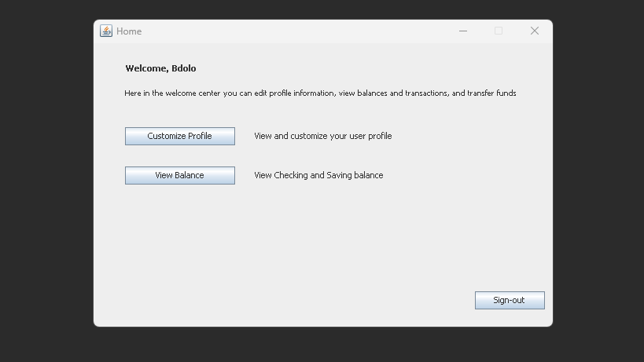Click the "Home" window title text
The height and width of the screenshot is (362, 644).
129,31
